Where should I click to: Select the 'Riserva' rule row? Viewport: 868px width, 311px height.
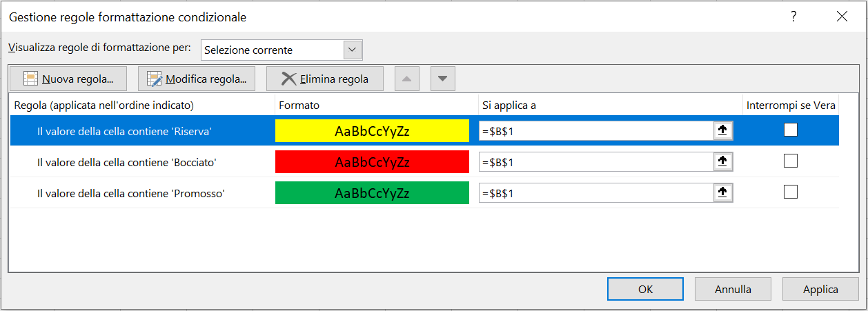coord(424,131)
